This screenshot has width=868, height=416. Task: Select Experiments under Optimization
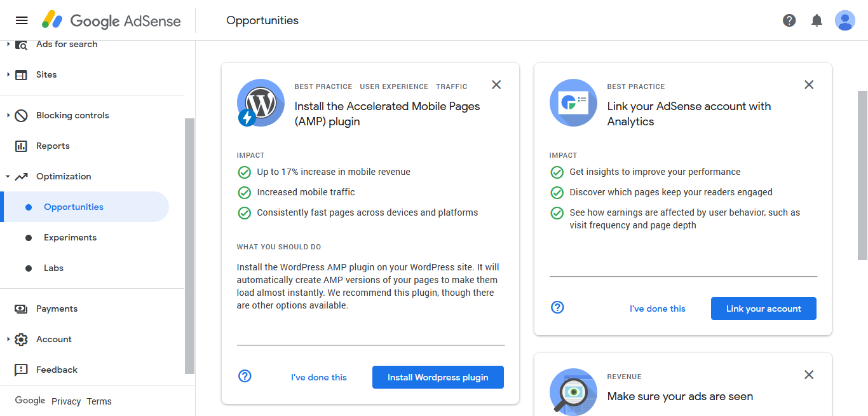click(70, 237)
